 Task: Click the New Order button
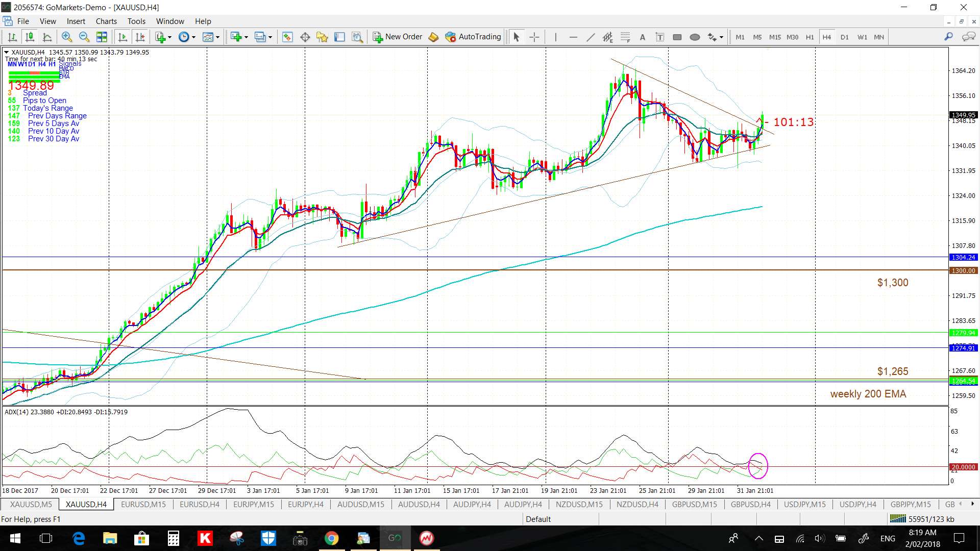click(x=398, y=37)
